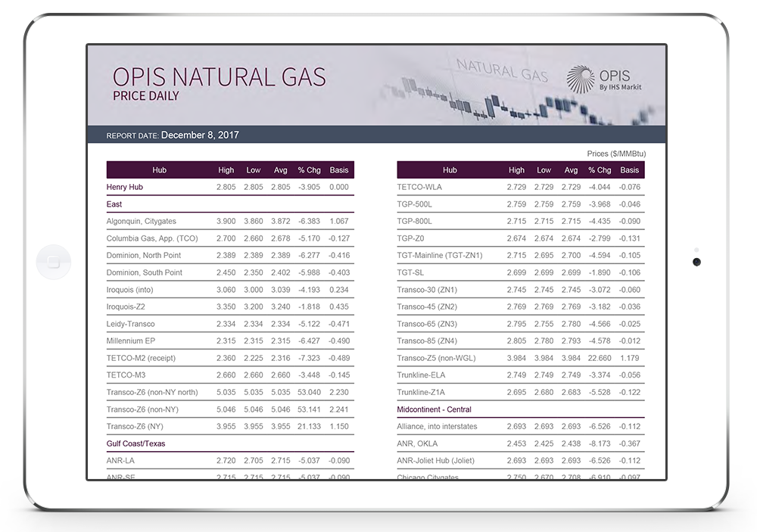Click the OPIS NATURAL GAS title

click(x=220, y=77)
